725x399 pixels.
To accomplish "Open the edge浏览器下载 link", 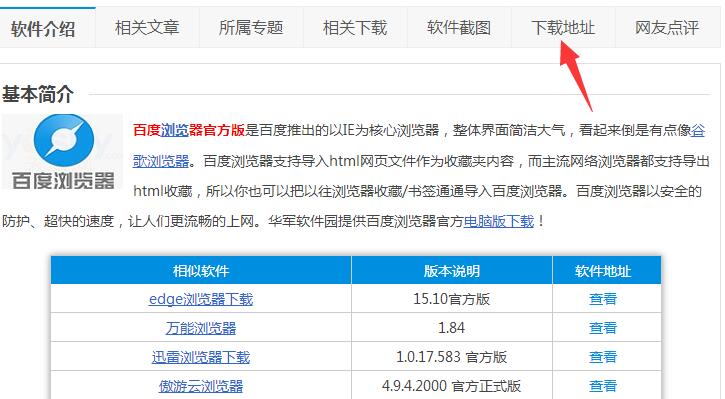I will pos(201,299).
